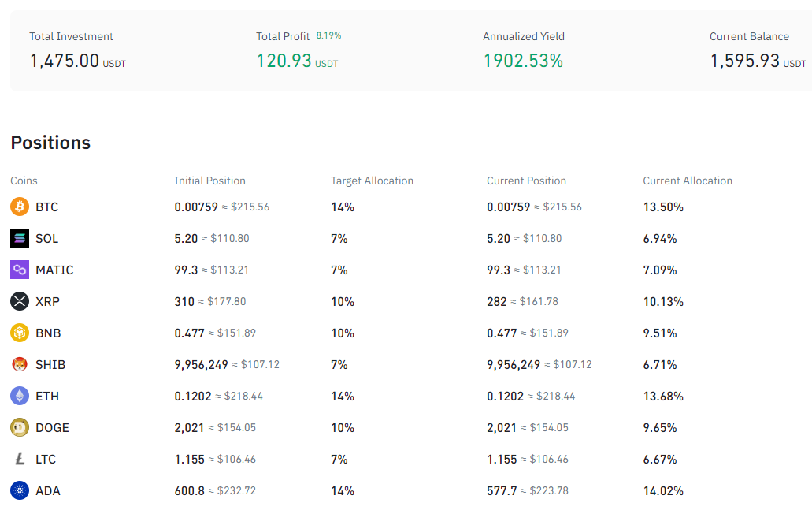Viewport: 812px width, 514px height.
Task: Click the 8.19% profit percentage
Action: pyautogui.click(x=329, y=35)
